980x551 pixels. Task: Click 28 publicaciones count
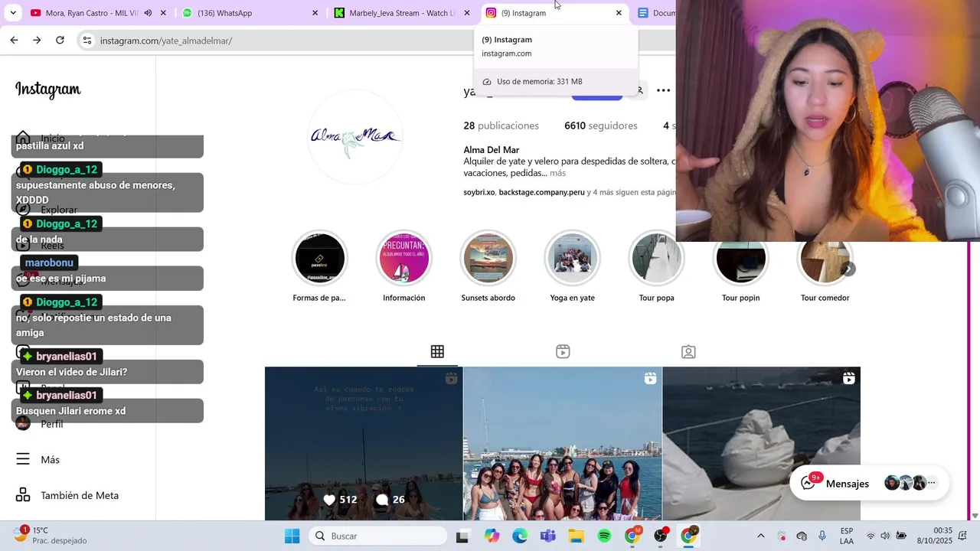(501, 126)
